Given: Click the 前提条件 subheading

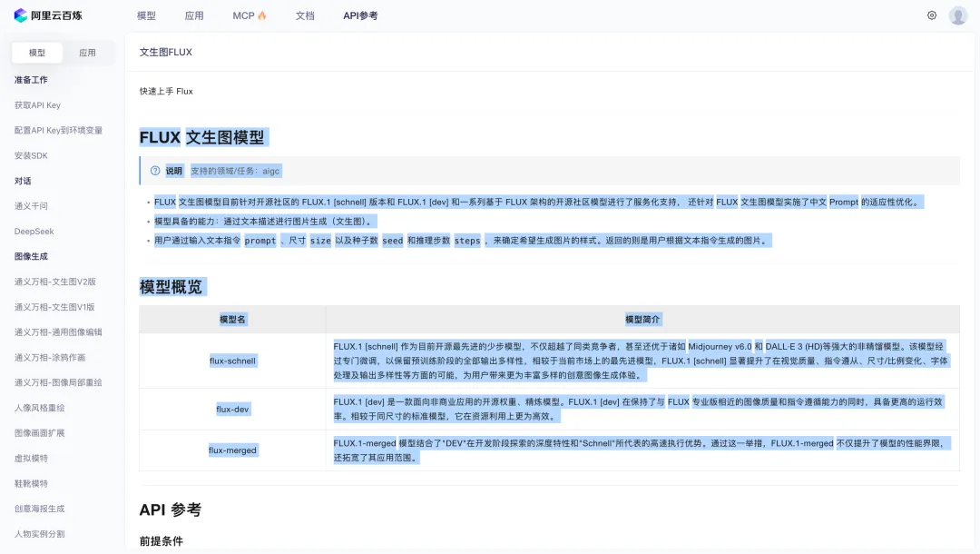Looking at the screenshot, I should (x=162, y=541).
